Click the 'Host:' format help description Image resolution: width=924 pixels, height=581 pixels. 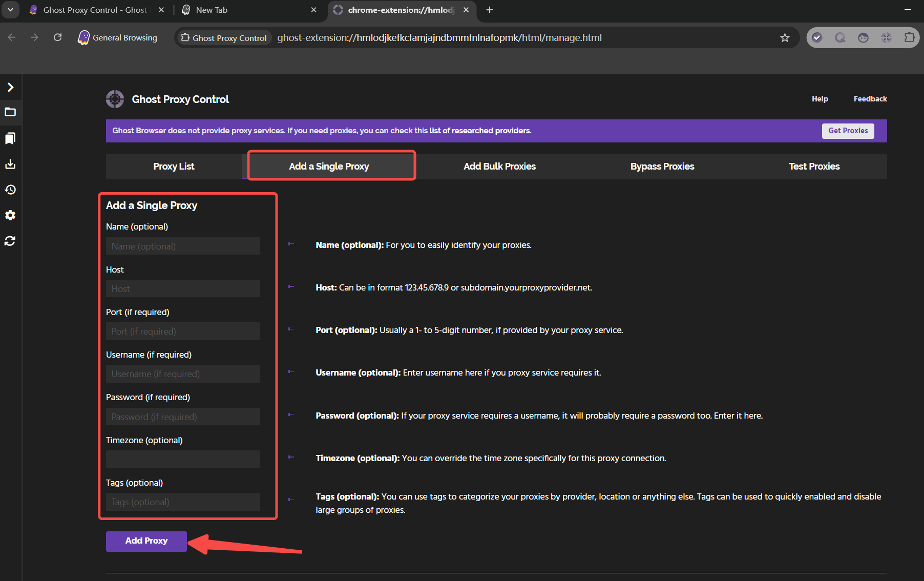[454, 287]
